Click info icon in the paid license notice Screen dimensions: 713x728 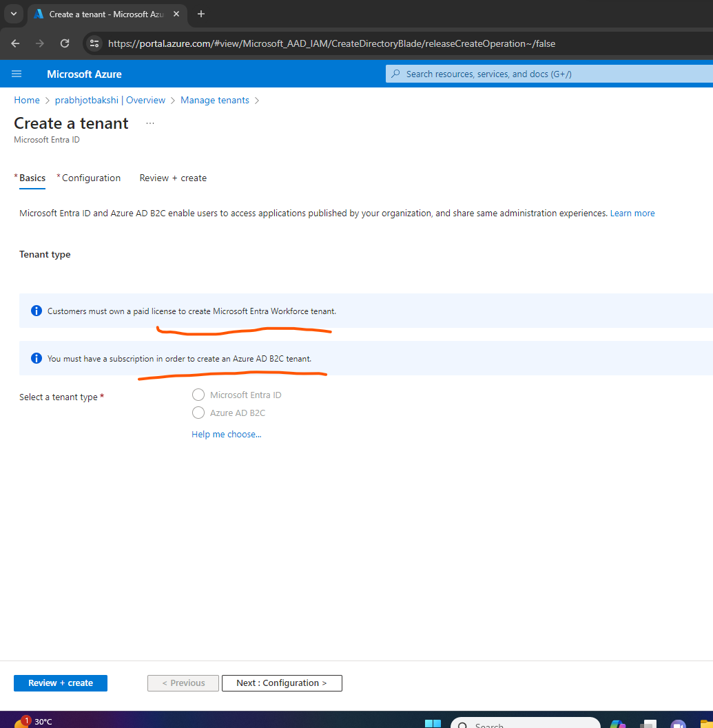(x=37, y=311)
